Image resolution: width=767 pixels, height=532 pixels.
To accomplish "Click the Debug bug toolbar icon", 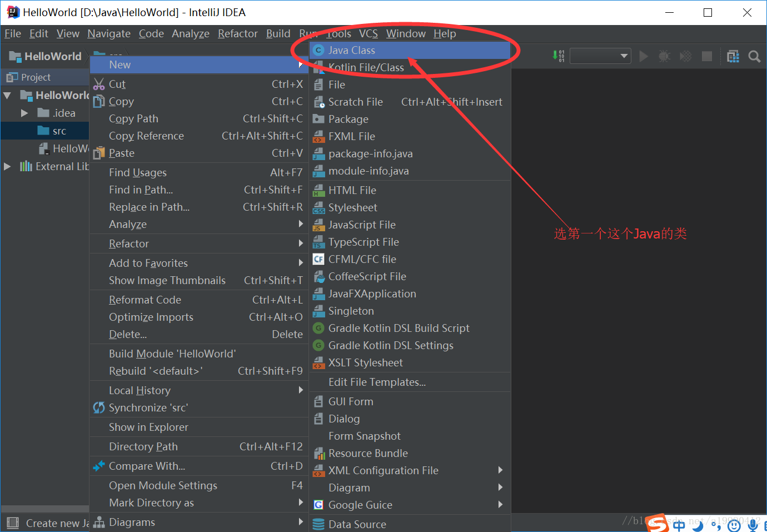I will [x=664, y=56].
